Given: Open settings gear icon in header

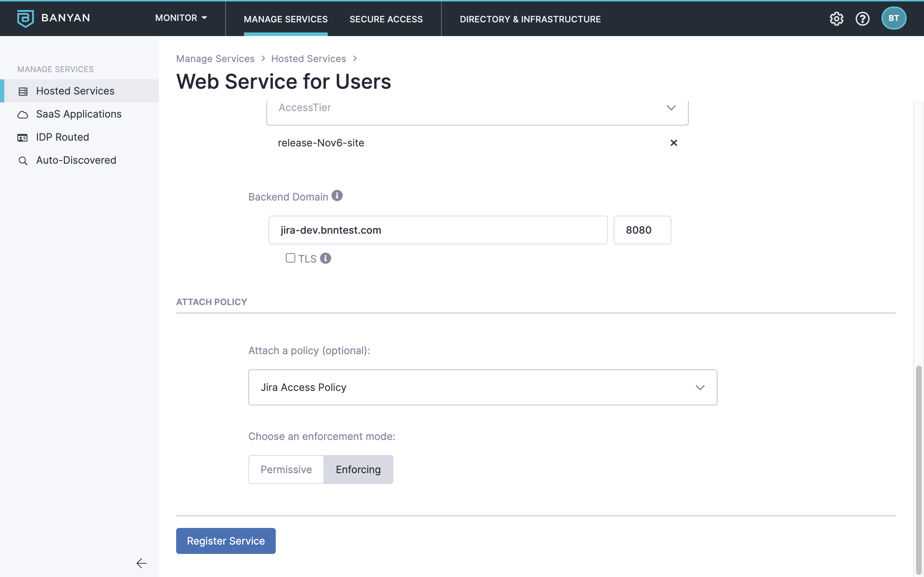Looking at the screenshot, I should 836,19.
